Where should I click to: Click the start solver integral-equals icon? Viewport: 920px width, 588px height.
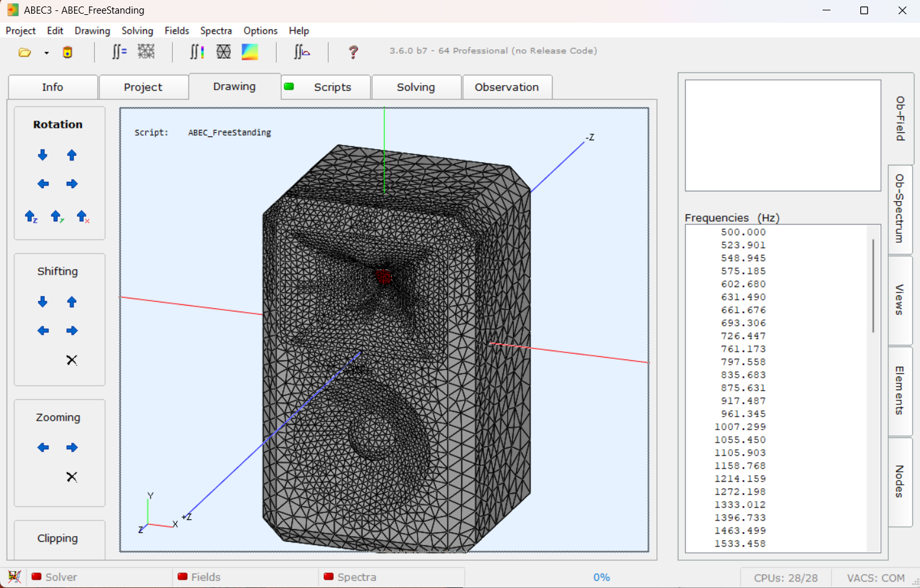point(119,52)
